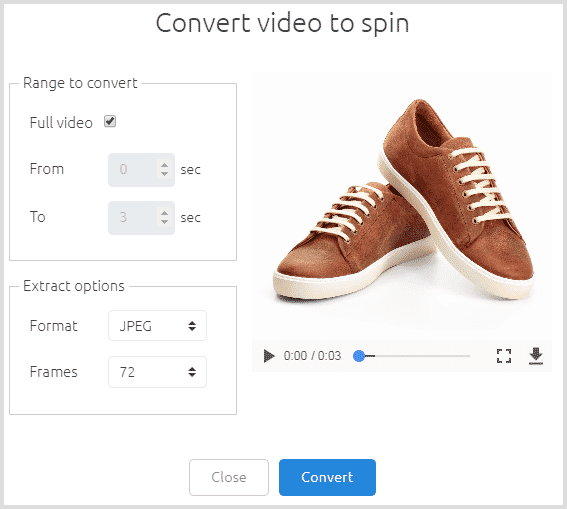The height and width of the screenshot is (509, 567).
Task: Download the video file
Action: pyautogui.click(x=536, y=356)
